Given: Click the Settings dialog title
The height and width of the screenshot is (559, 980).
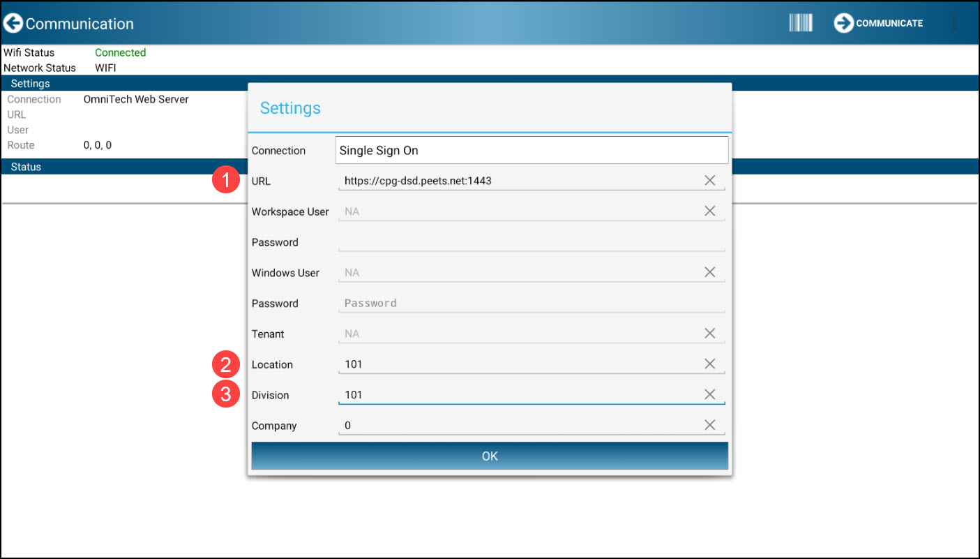Looking at the screenshot, I should 290,108.
